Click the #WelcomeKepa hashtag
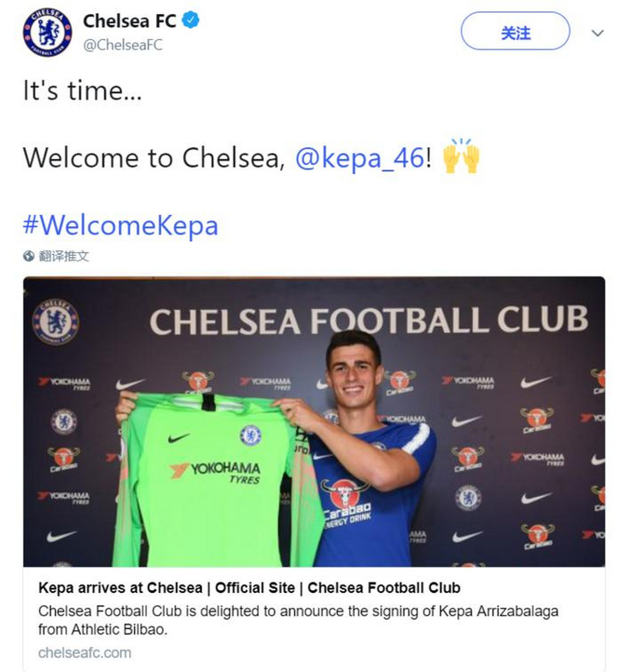631x672 pixels. pyautogui.click(x=120, y=225)
